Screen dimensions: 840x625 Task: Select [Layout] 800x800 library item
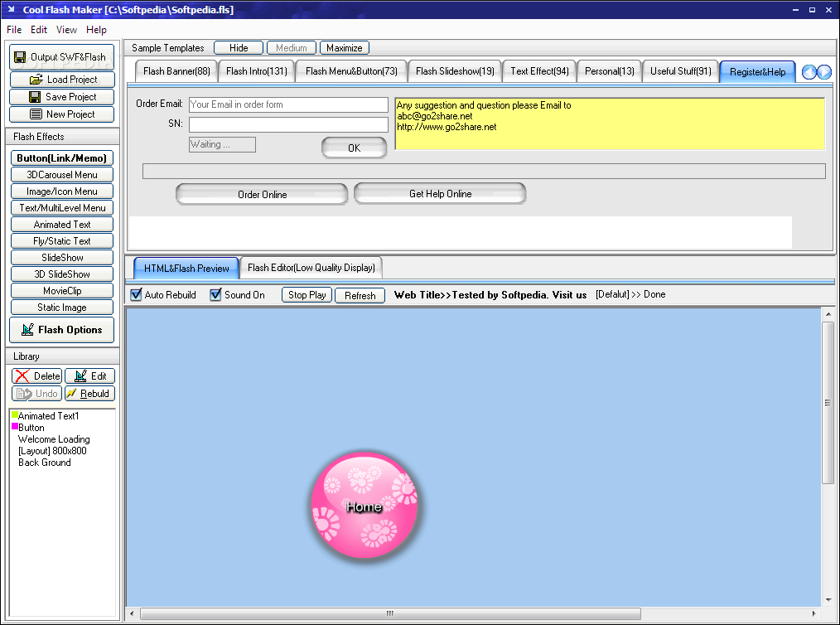52,451
